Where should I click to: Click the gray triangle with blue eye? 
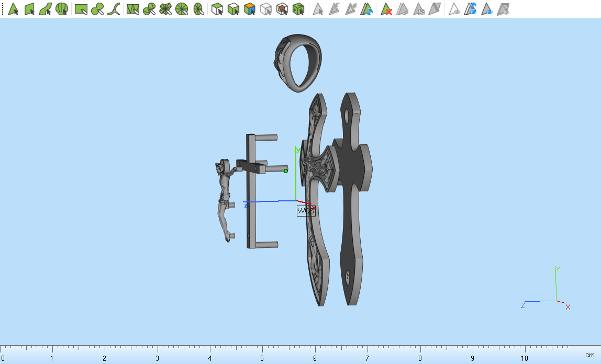[x=487, y=9]
